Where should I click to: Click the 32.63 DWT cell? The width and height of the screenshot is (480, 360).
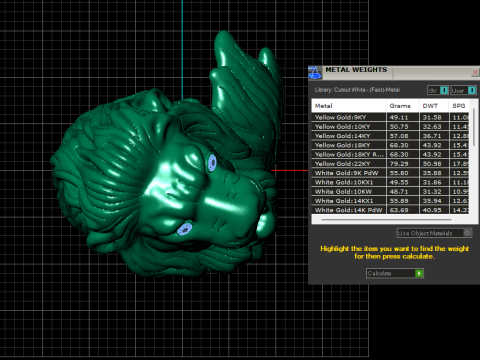[x=434, y=126]
